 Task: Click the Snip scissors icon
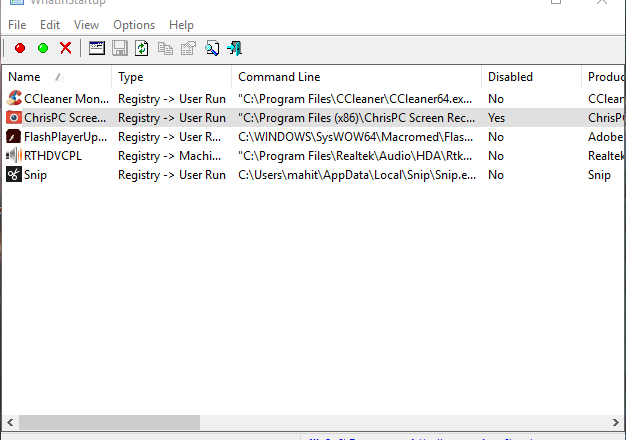pos(14,174)
